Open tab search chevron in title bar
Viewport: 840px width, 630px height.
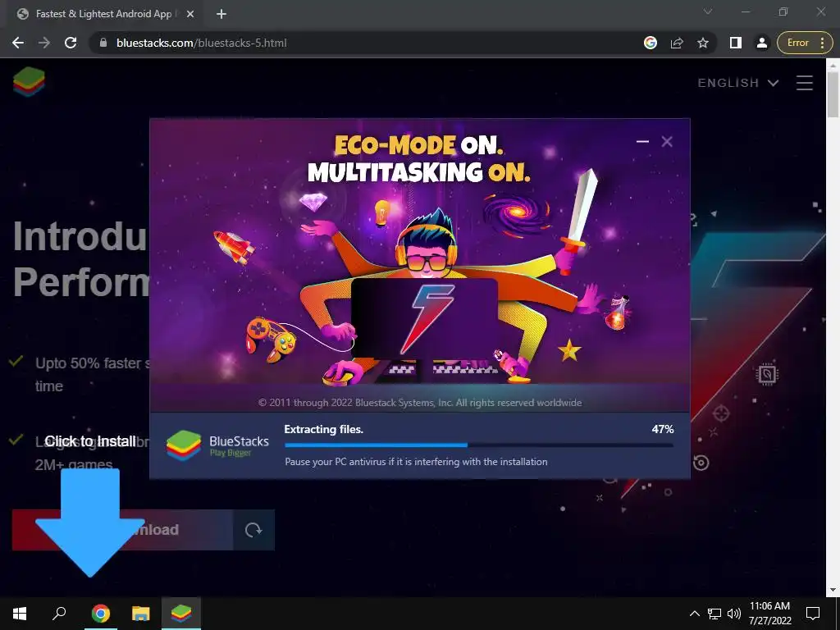pyautogui.click(x=708, y=11)
